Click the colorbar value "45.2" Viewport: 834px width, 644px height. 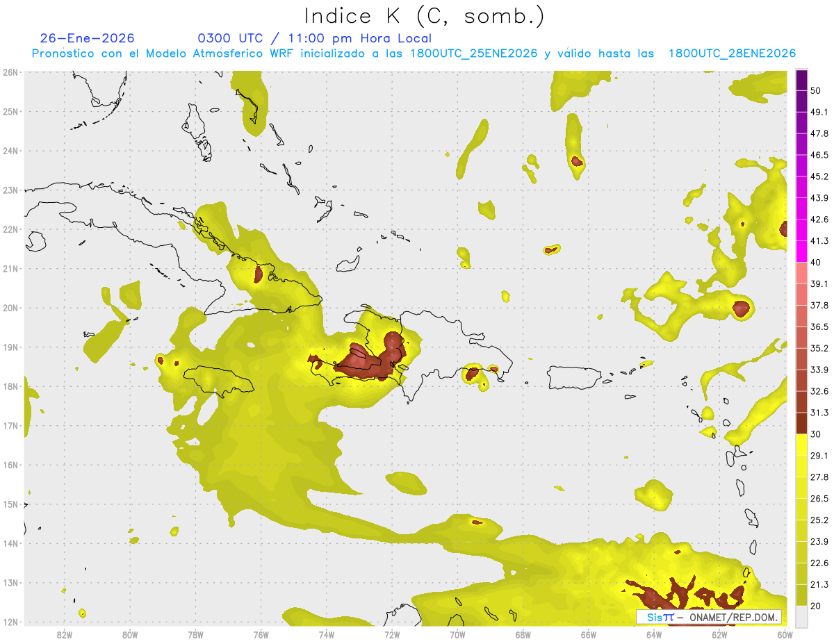click(x=819, y=176)
